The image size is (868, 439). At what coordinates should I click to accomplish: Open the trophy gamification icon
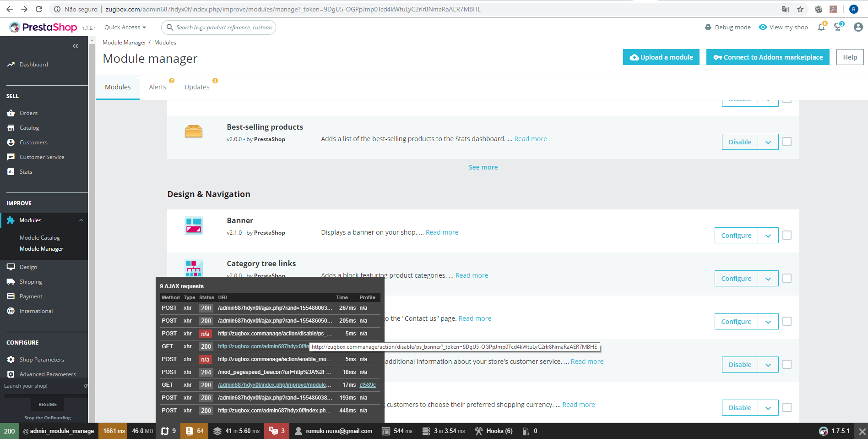point(838,27)
